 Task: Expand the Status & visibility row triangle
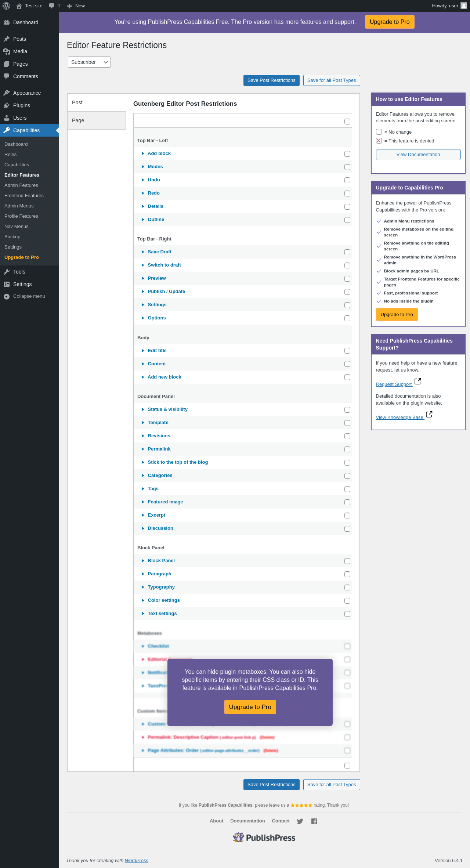tap(143, 409)
